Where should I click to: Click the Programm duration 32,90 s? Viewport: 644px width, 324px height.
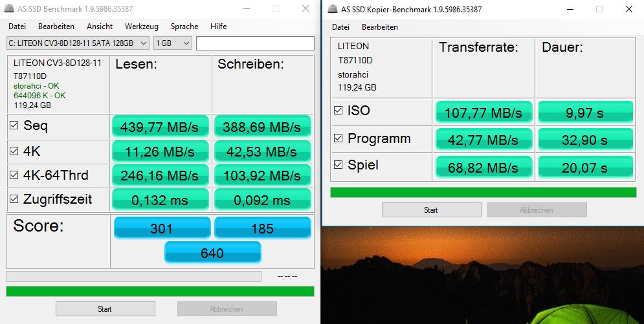[x=586, y=140]
